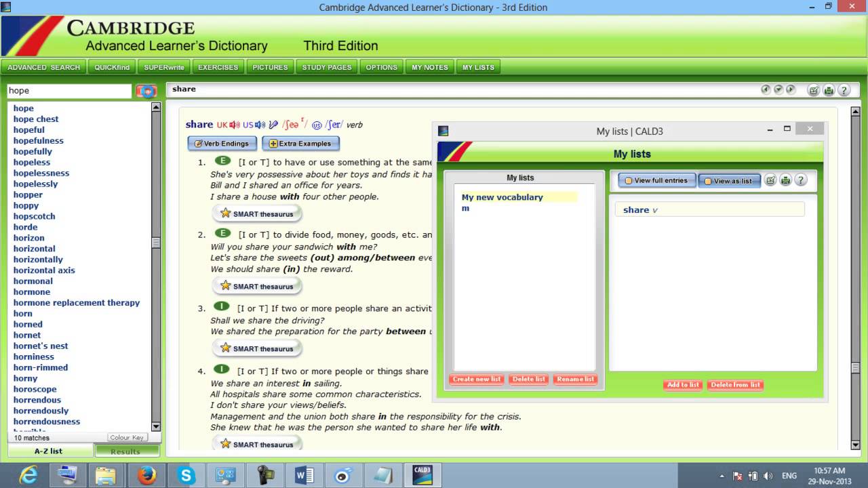Expand the Extra Examples panel
The height and width of the screenshot is (488, 868).
point(300,144)
